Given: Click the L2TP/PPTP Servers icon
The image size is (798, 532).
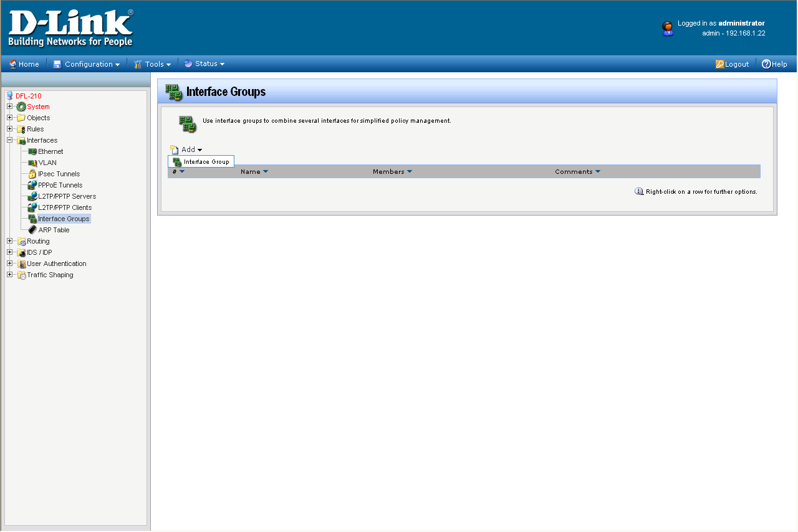Looking at the screenshot, I should coord(32,197).
